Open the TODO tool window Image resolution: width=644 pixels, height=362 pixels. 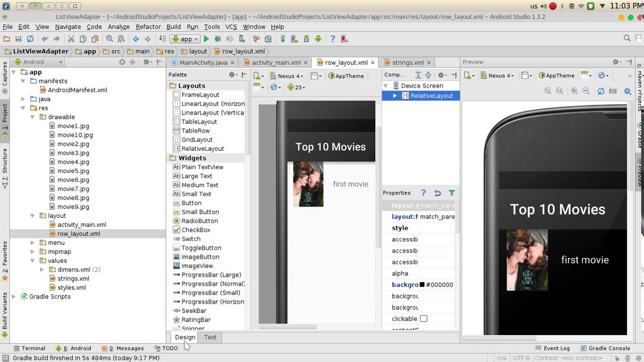[x=166, y=348]
